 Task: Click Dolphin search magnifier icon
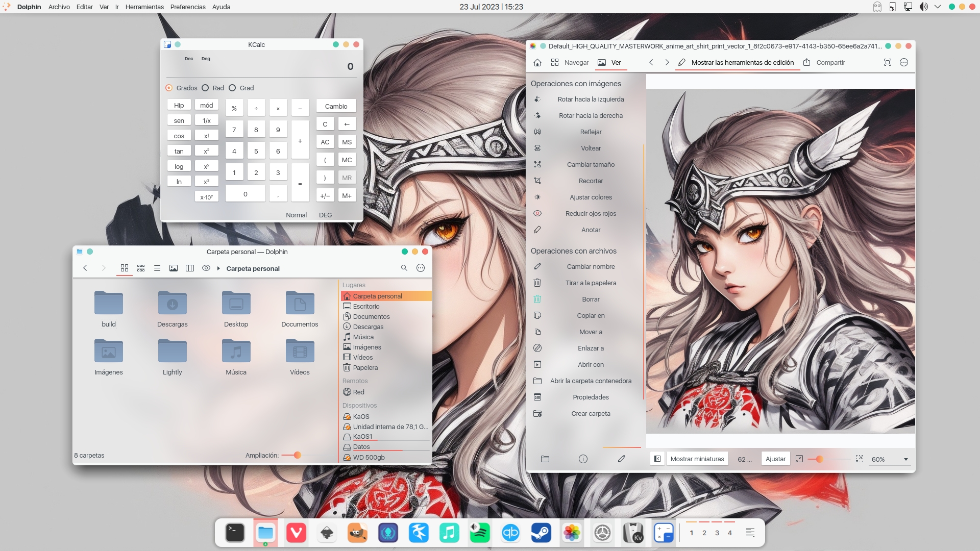click(x=404, y=268)
